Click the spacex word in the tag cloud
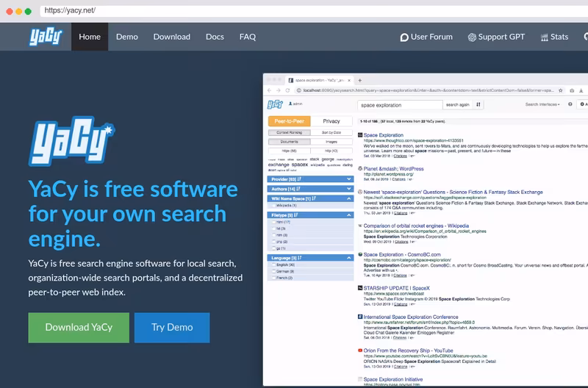 pyautogui.click(x=300, y=165)
